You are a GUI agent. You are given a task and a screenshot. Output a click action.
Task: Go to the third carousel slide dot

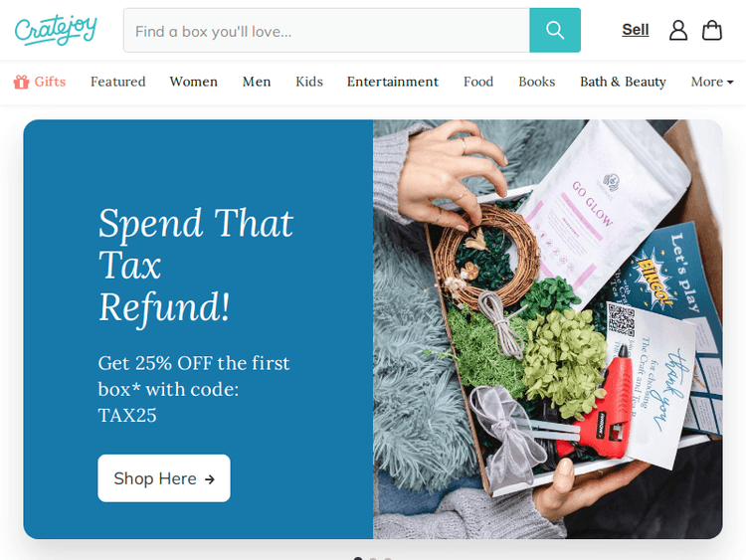(x=388, y=559)
